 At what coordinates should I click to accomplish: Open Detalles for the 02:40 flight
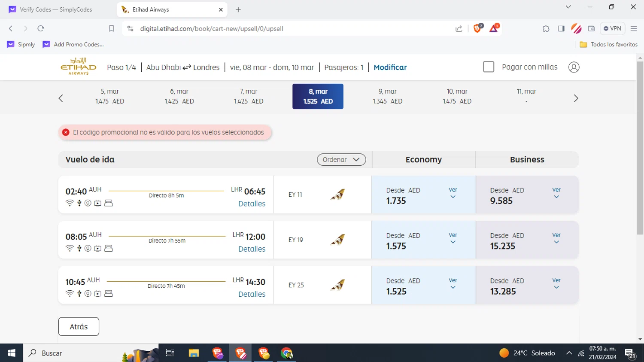(252, 204)
